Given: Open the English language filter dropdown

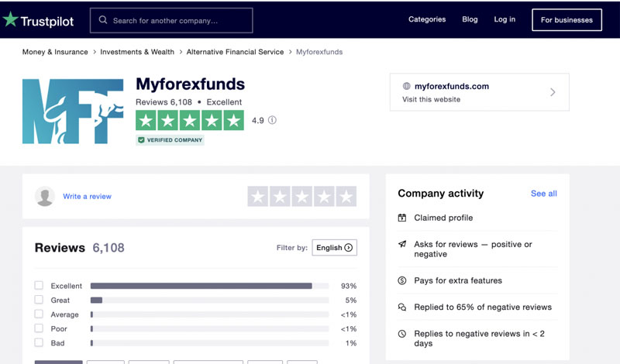Looking at the screenshot, I should pyautogui.click(x=335, y=247).
